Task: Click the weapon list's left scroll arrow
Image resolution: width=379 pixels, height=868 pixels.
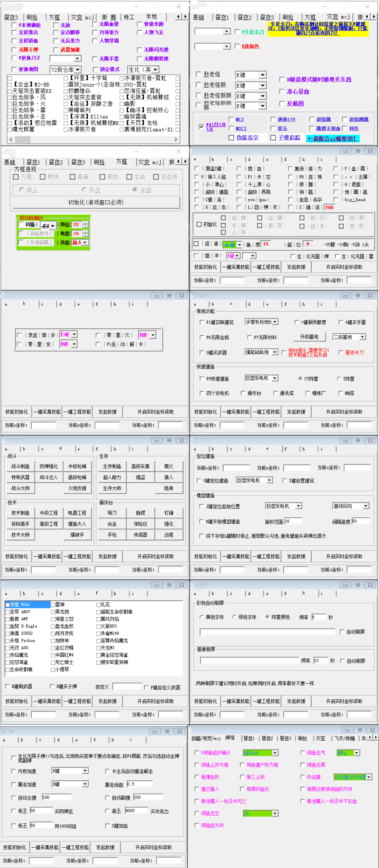Action: coord(11,139)
